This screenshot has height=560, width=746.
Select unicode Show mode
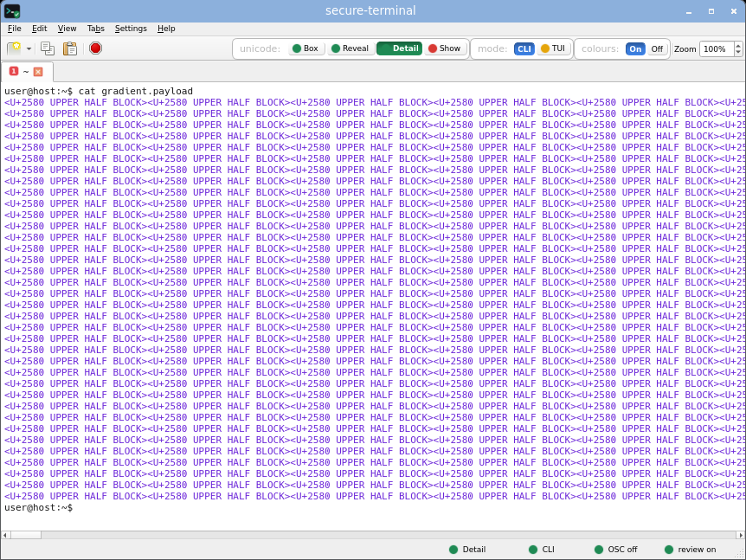tap(444, 48)
